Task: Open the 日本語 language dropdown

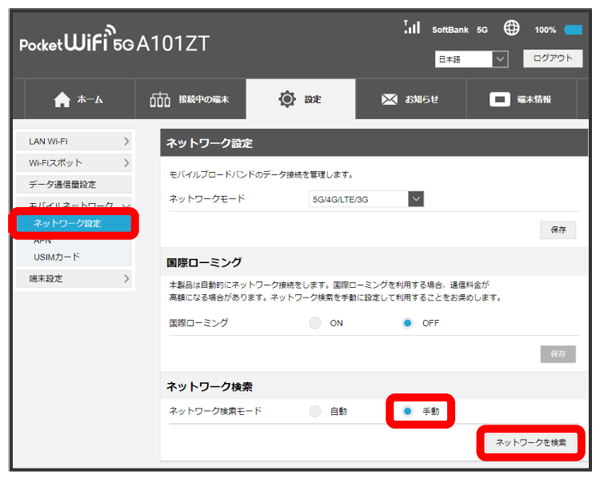Action: point(472,60)
